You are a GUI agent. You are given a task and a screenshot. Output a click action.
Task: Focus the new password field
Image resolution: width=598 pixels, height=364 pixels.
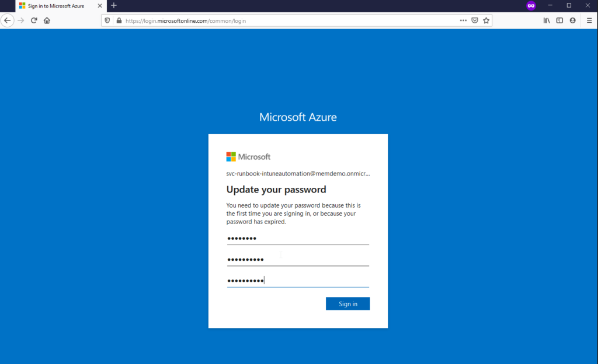point(298,260)
